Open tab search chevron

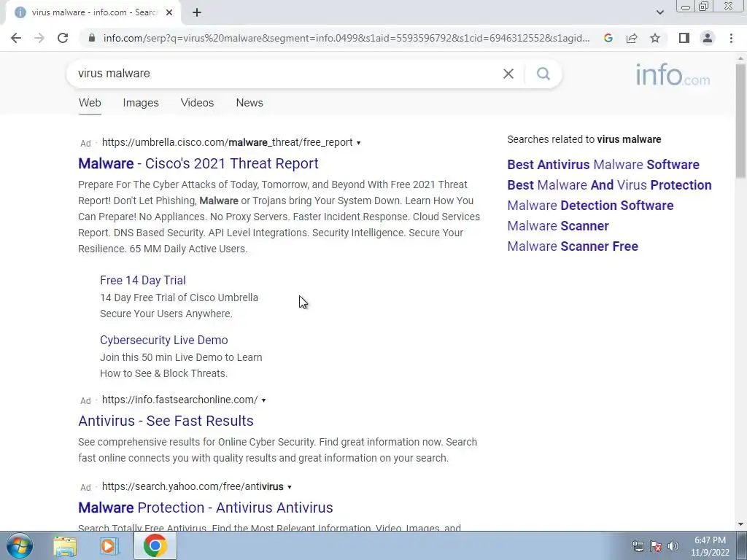point(659,12)
